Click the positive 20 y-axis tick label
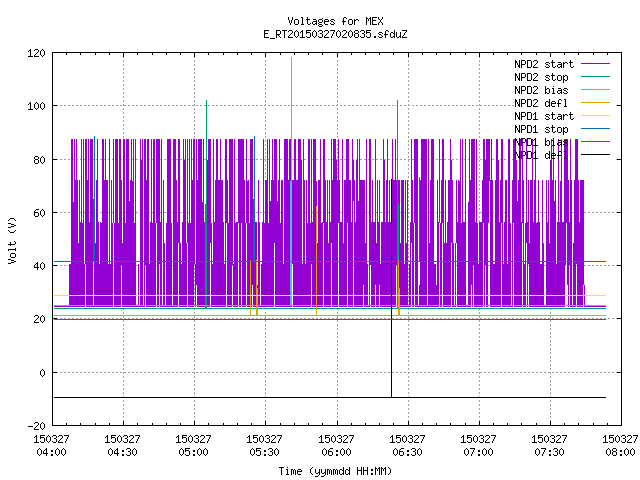640x480 pixels. (x=39, y=319)
